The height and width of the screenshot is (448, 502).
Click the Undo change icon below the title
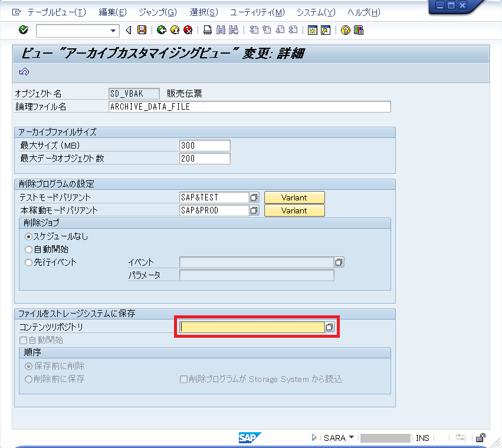coord(24,71)
